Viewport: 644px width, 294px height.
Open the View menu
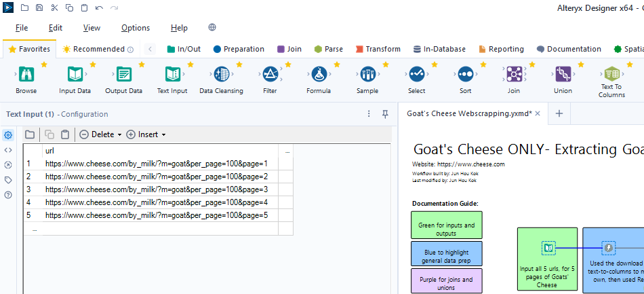coord(92,28)
